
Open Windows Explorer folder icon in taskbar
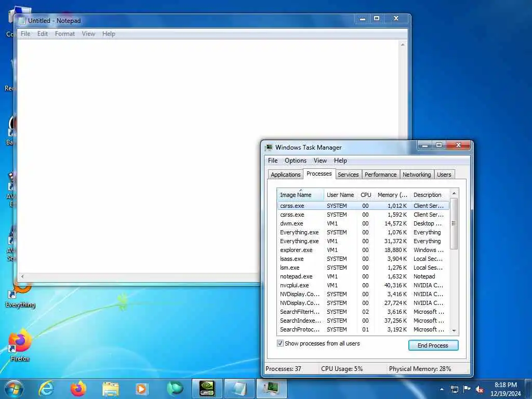point(110,389)
